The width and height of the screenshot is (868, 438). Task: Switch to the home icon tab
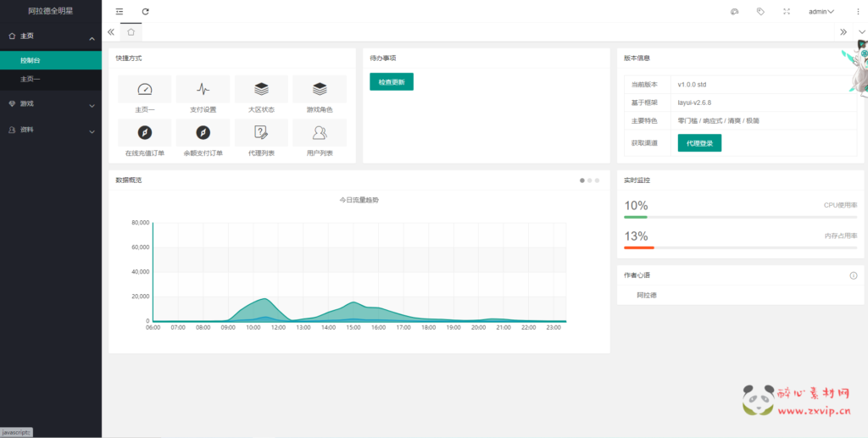(x=131, y=31)
